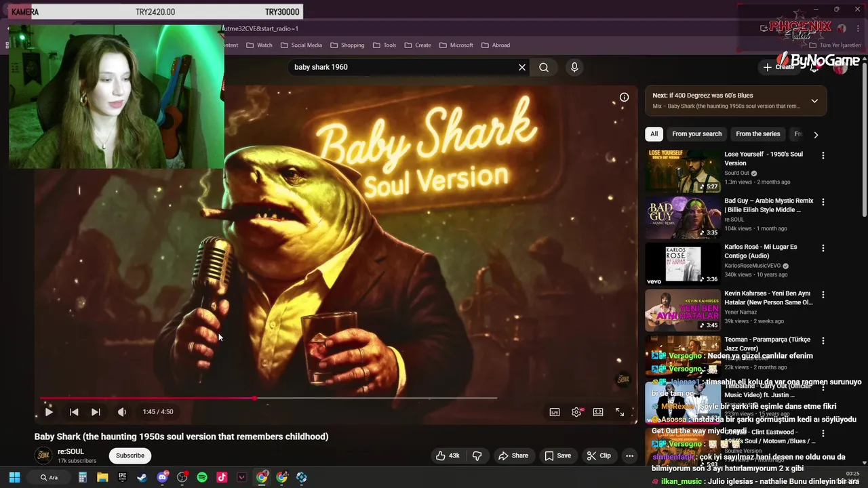Open options for Lose Yourself video
The image size is (868, 488).
pos(823,156)
